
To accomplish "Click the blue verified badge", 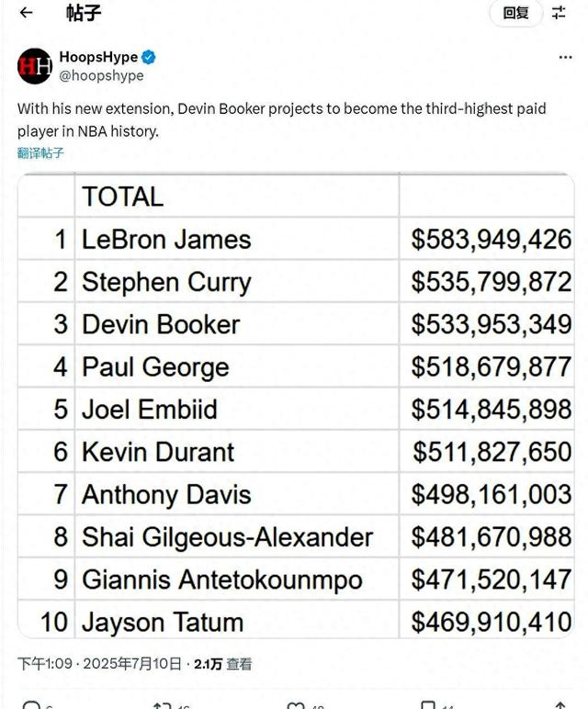I will pos(148,58).
